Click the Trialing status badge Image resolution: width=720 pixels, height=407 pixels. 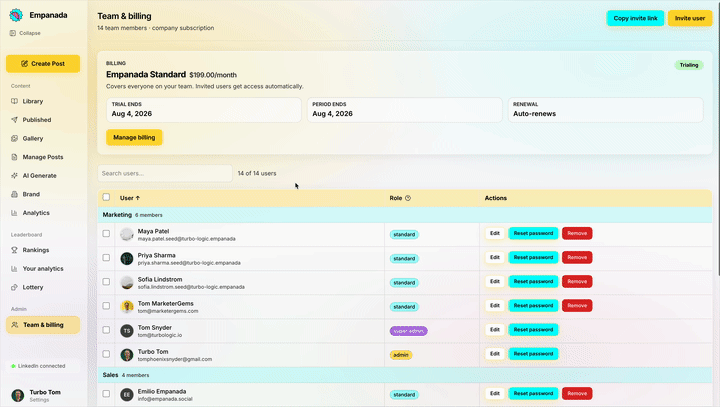pyautogui.click(x=689, y=65)
